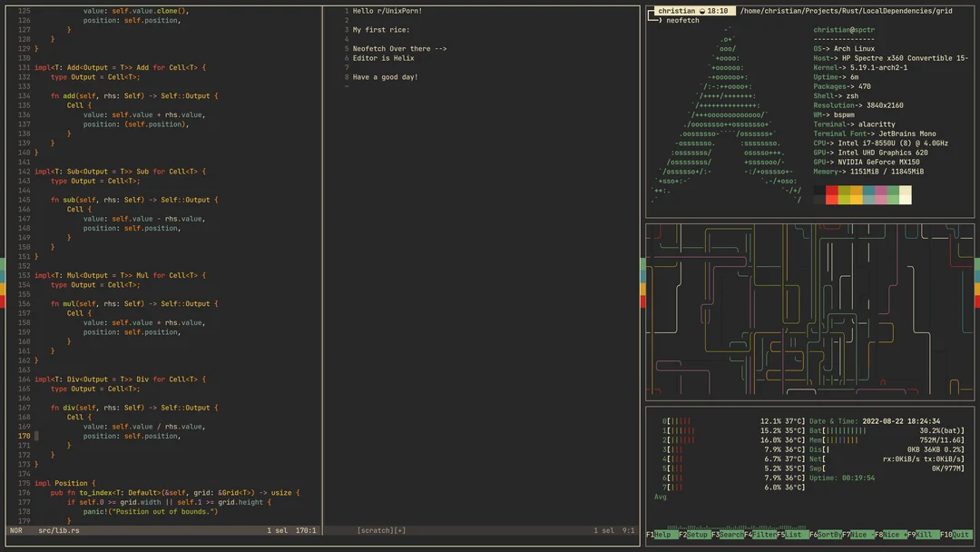This screenshot has width=980, height=552.
Task: Click the yellow neofetch palette swatch
Action: coord(855,192)
